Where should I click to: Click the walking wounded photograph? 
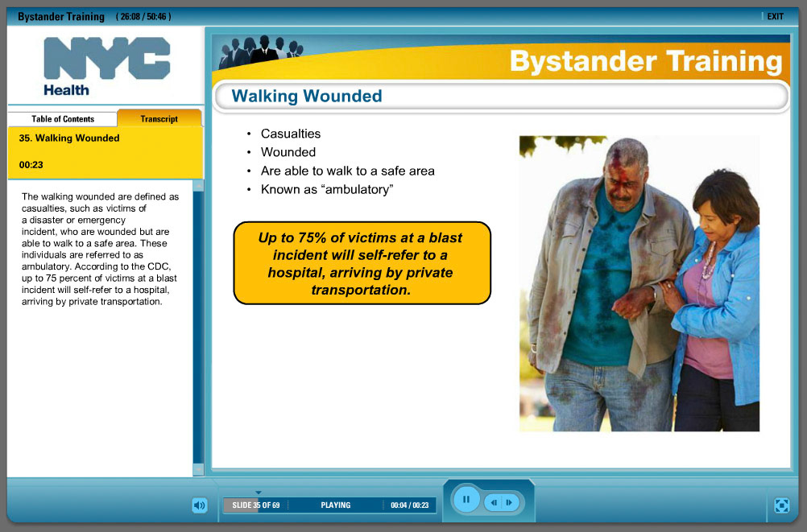tap(639, 283)
